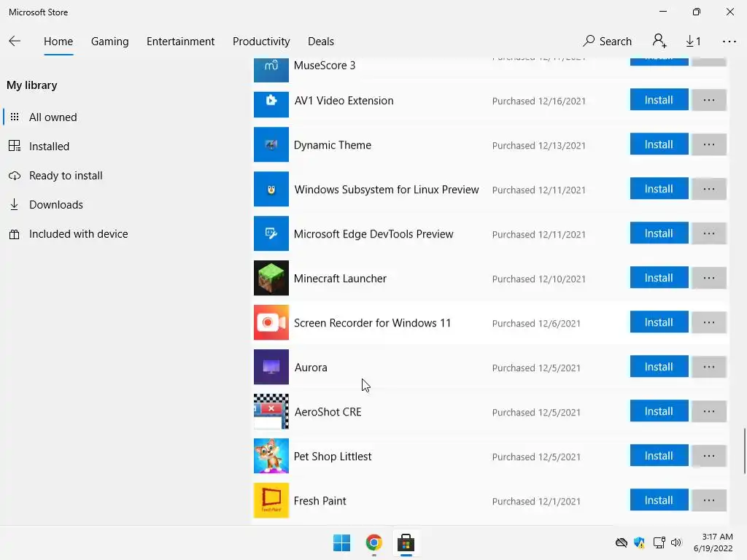Open more options for AV1 Video Extension

tap(709, 99)
